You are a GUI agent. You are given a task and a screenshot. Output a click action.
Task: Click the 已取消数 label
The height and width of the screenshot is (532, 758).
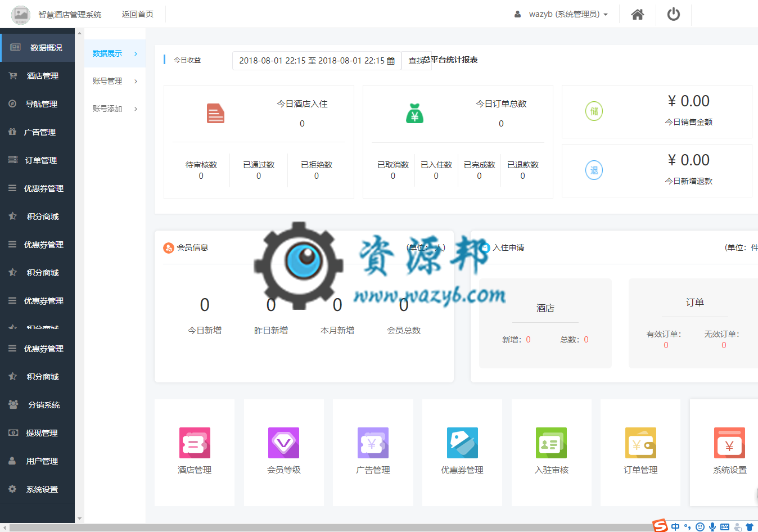click(x=393, y=165)
